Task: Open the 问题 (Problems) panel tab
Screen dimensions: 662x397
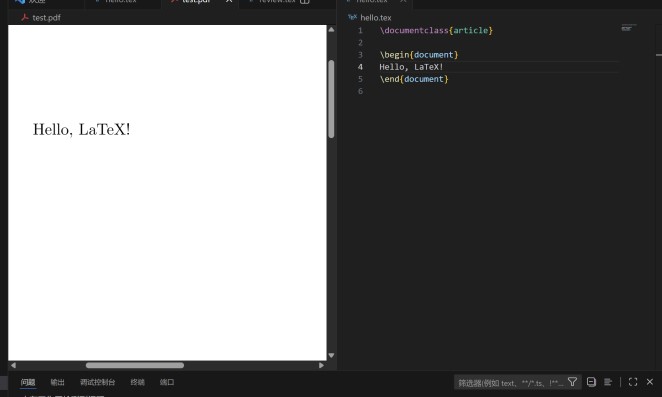Action: coord(28,382)
